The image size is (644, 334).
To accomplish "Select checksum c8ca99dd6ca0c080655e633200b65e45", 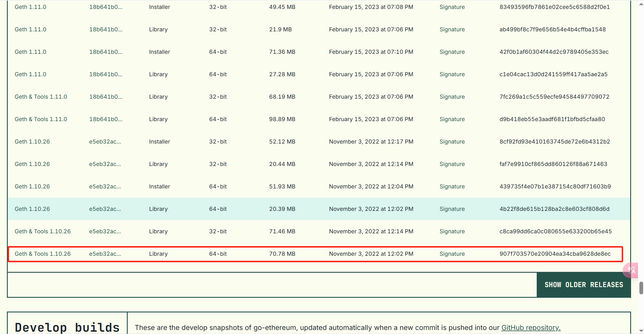I will pyautogui.click(x=556, y=231).
